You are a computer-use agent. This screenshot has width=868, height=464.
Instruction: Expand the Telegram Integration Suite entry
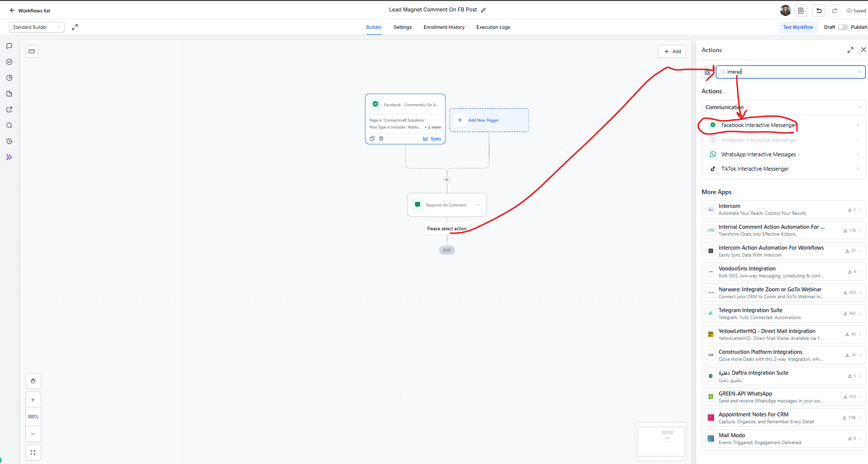pyautogui.click(x=861, y=314)
